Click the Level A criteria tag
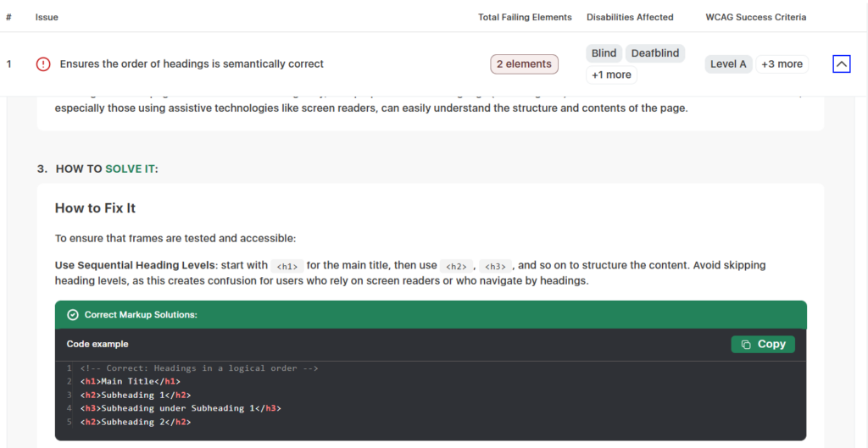 [x=728, y=64]
